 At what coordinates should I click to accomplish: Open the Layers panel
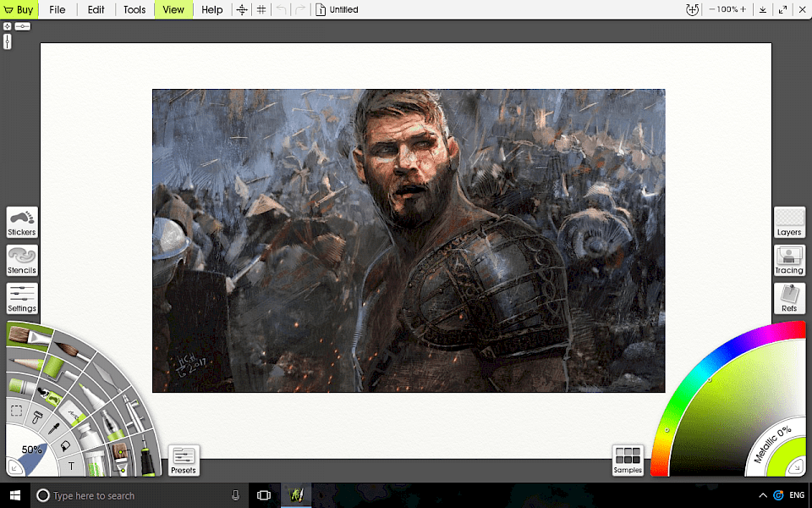[x=789, y=223]
